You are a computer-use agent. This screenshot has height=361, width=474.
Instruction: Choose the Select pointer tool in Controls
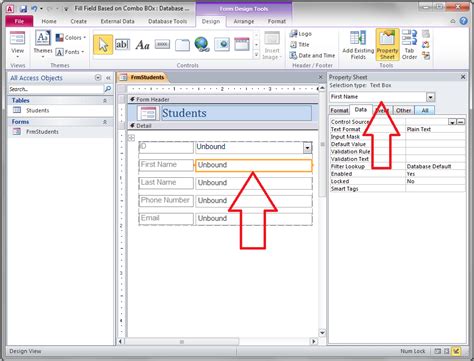pos(103,44)
